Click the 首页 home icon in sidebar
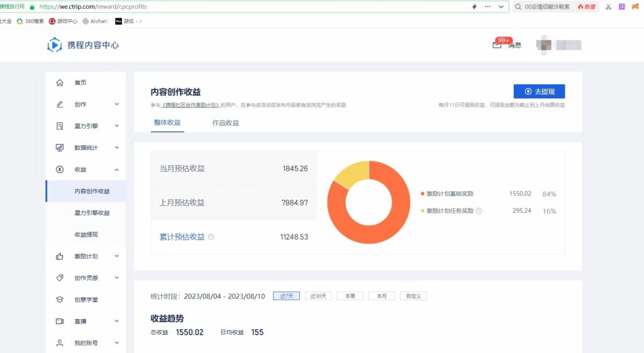This screenshot has height=353, width=644. pyautogui.click(x=60, y=83)
